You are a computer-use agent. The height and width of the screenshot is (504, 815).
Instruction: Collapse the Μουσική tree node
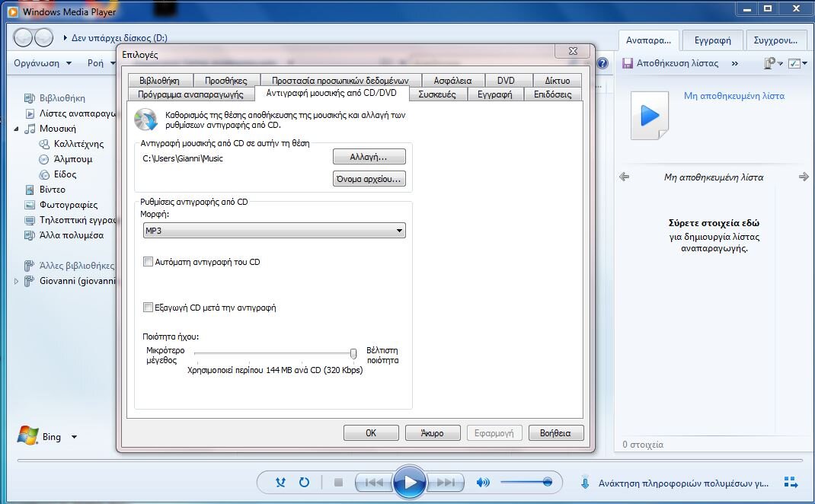(16, 129)
